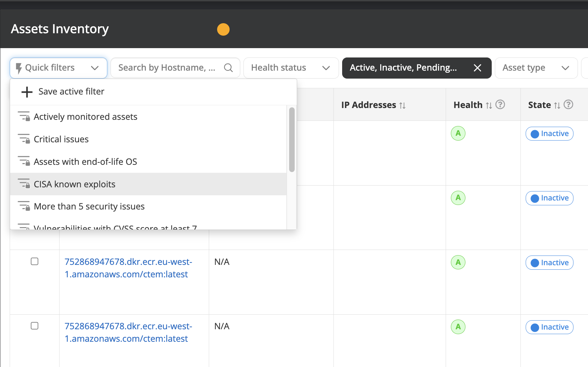Check the third asset row checkbox

coord(35,261)
